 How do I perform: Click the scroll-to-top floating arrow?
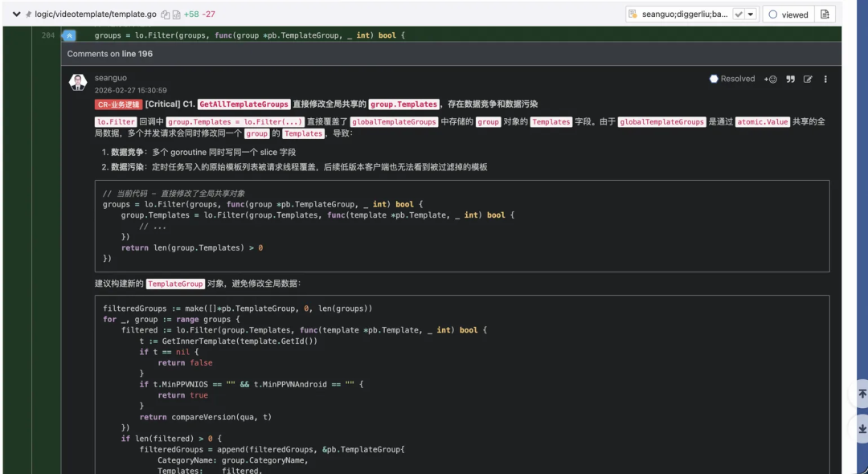[862, 394]
